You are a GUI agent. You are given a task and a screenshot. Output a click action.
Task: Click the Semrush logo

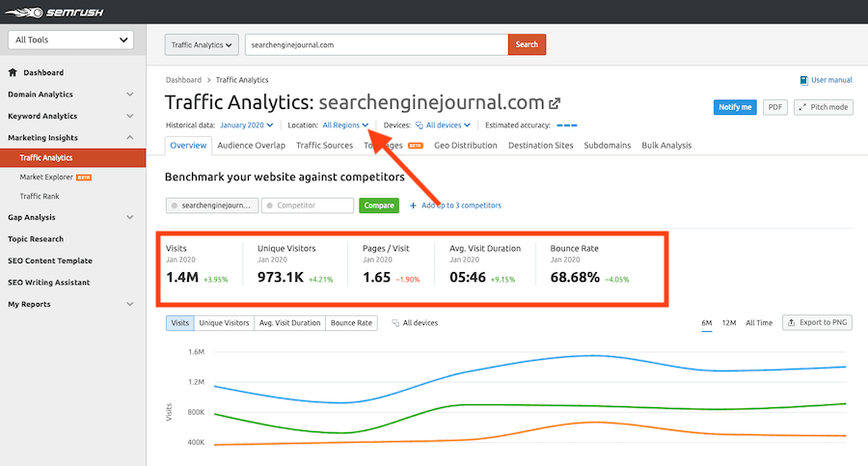coord(54,12)
